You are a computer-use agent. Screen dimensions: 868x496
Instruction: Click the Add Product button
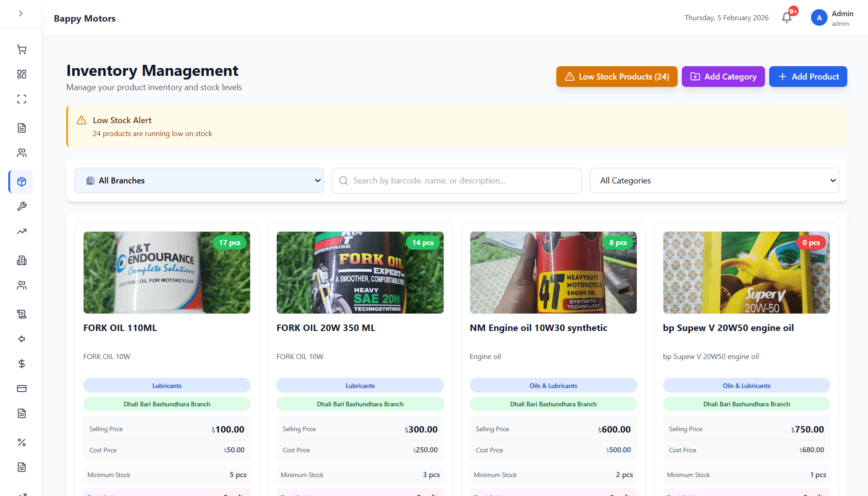point(808,77)
